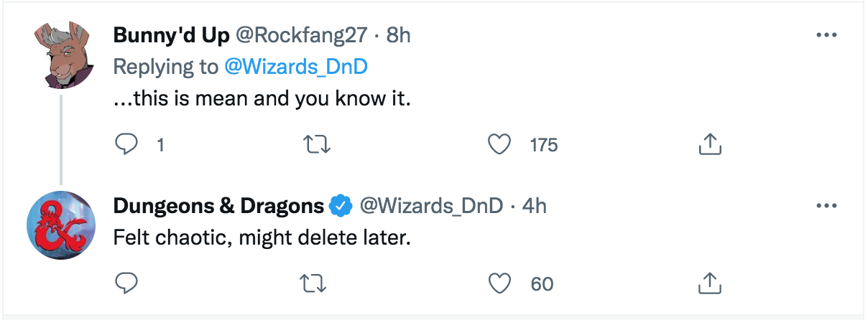868x320 pixels.
Task: Share Bunny'd Up's tweet
Action: click(709, 145)
